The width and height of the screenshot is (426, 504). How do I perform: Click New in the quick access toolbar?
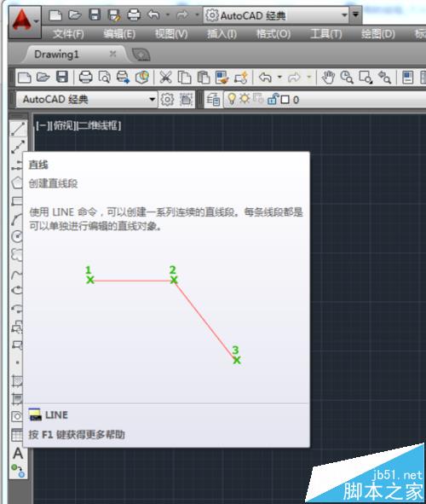pos(55,14)
